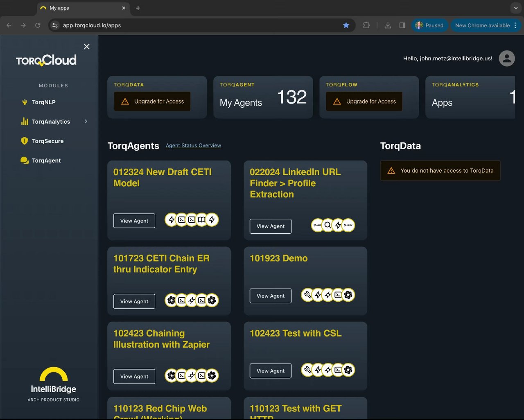The width and height of the screenshot is (524, 420).
Task: Bookmark this page with the star icon
Action: [346, 25]
